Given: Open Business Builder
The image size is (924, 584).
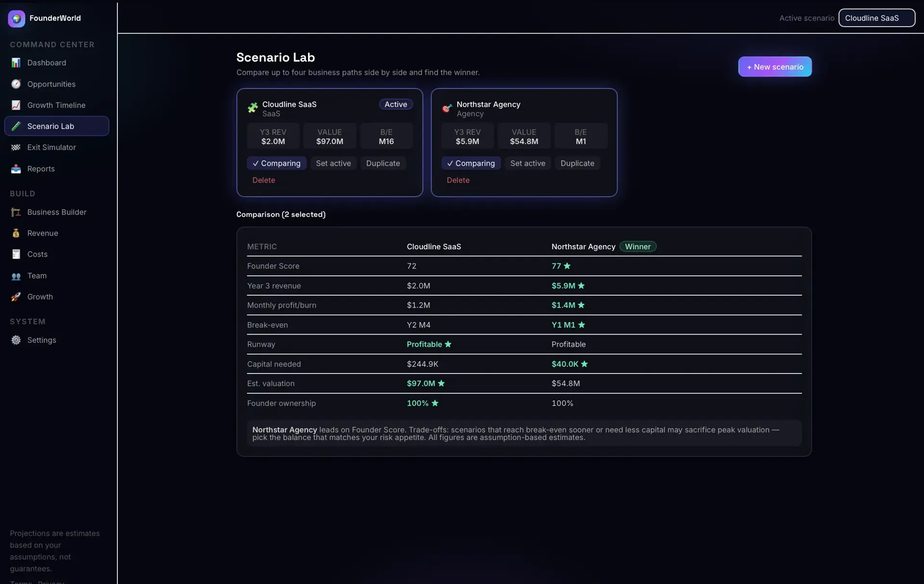Looking at the screenshot, I should pyautogui.click(x=57, y=212).
